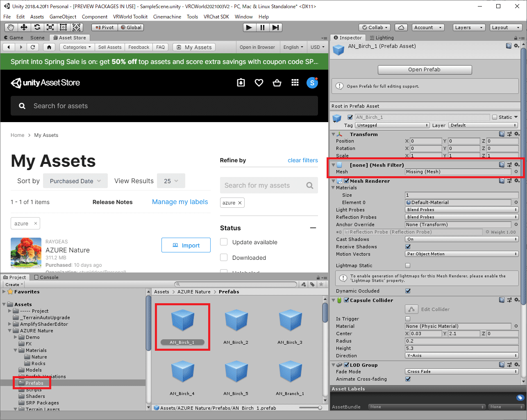Click Edit Collider icon button
Screen dimensions: 527x420
point(412,309)
